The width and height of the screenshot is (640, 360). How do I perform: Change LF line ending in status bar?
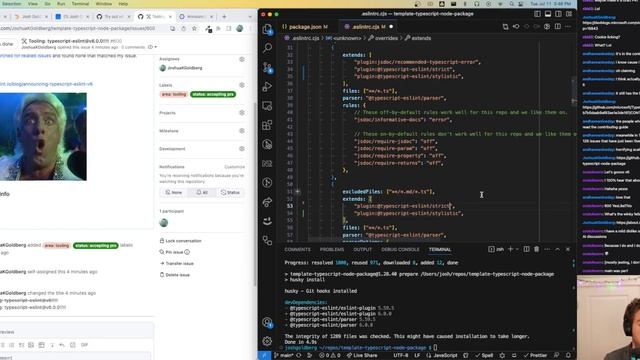point(417,356)
